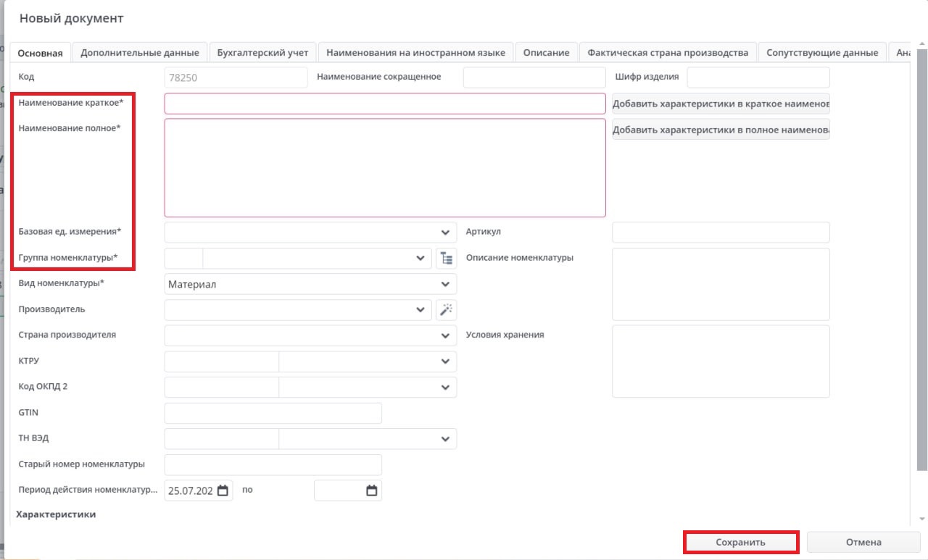Click the magic wand icon beside Производитель

[446, 310]
